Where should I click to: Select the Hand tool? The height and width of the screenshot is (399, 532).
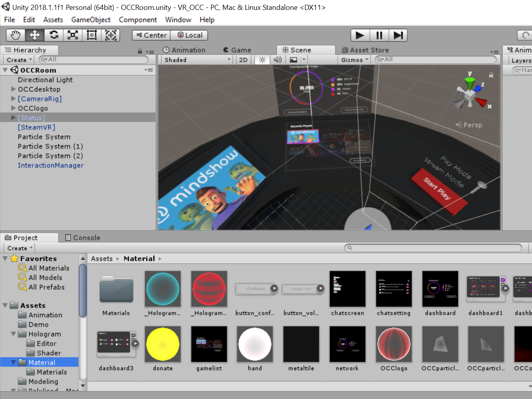(16, 35)
